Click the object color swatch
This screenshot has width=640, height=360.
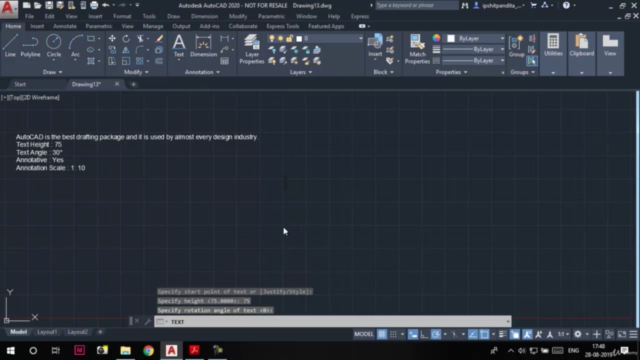[451, 38]
